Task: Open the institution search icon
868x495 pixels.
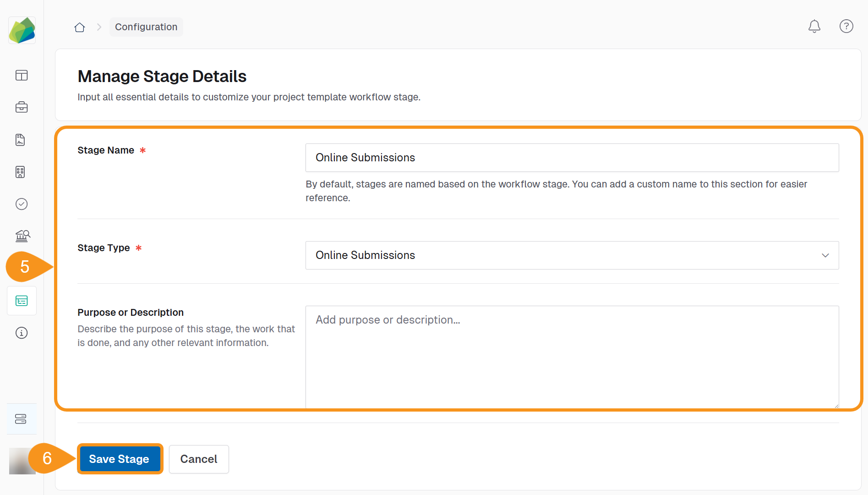Action: point(22,236)
